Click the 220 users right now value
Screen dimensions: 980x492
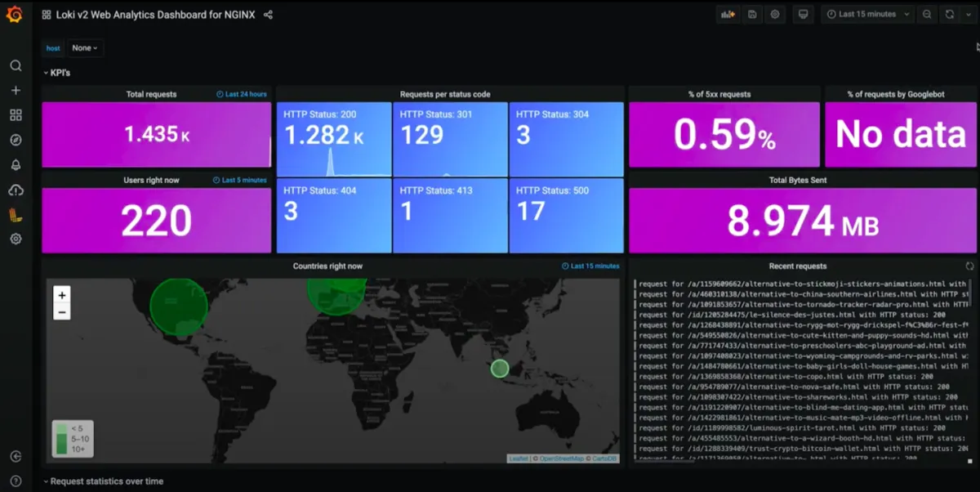click(x=156, y=221)
